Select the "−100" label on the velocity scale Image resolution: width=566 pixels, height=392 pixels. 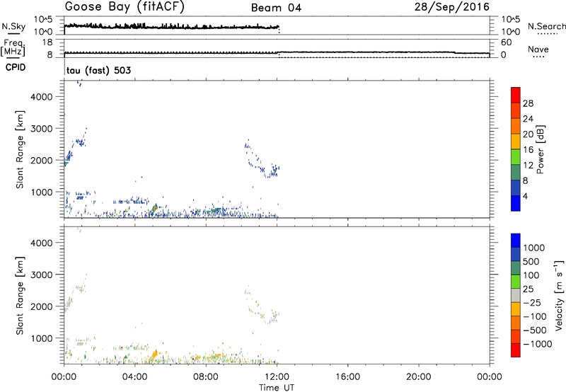click(x=535, y=316)
